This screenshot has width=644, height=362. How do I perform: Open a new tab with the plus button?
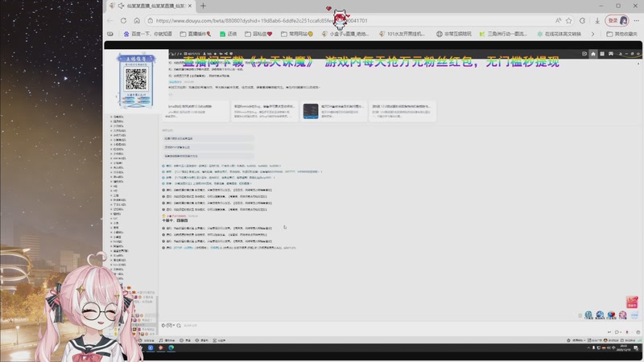click(x=203, y=6)
